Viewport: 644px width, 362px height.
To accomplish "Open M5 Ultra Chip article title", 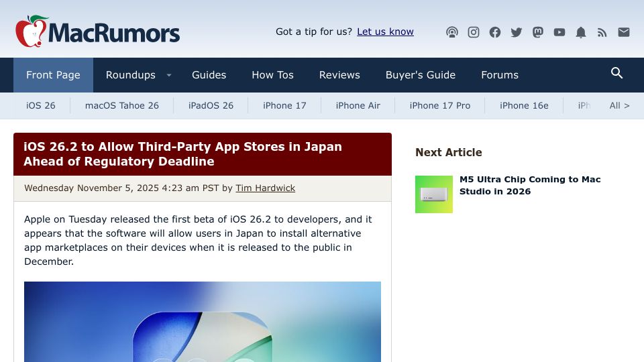I will [x=530, y=185].
